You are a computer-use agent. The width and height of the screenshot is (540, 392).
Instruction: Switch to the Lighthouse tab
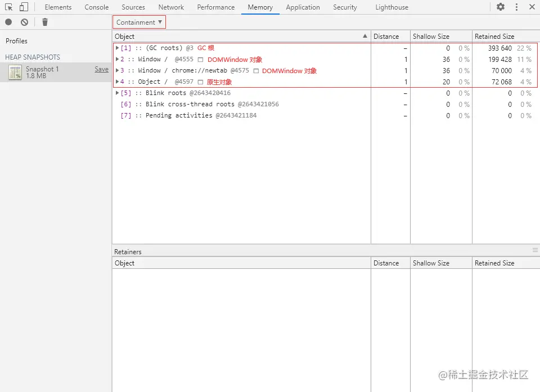392,7
